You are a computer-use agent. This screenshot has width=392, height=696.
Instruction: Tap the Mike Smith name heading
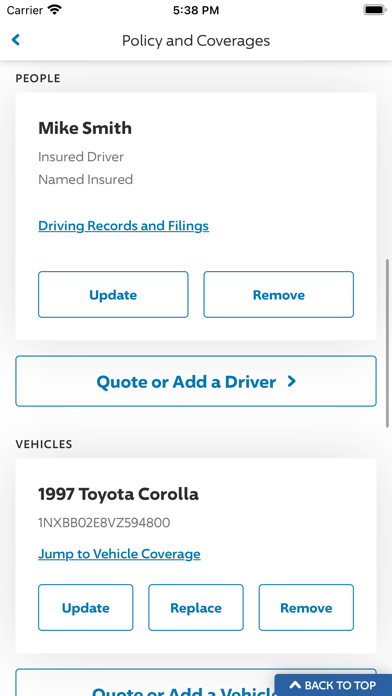point(85,128)
